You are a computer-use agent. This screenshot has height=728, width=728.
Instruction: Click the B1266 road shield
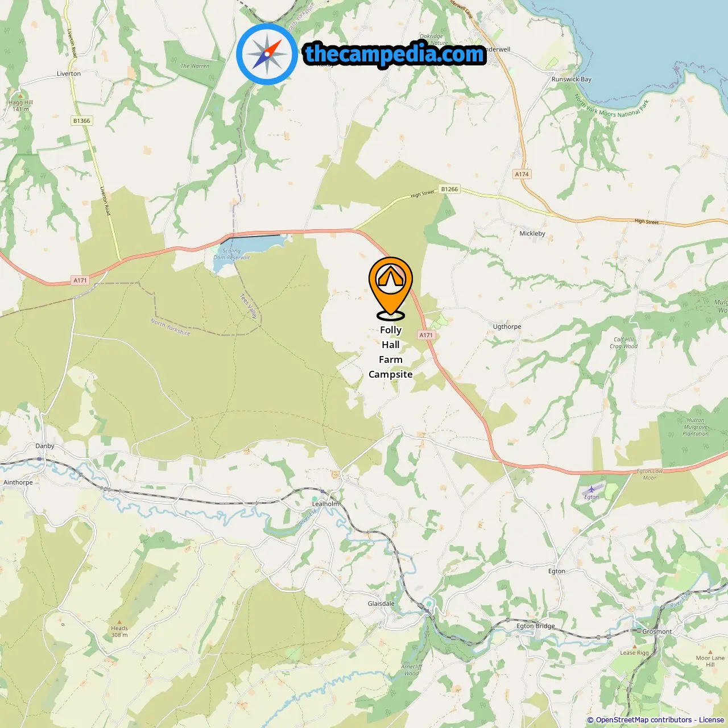(449, 189)
